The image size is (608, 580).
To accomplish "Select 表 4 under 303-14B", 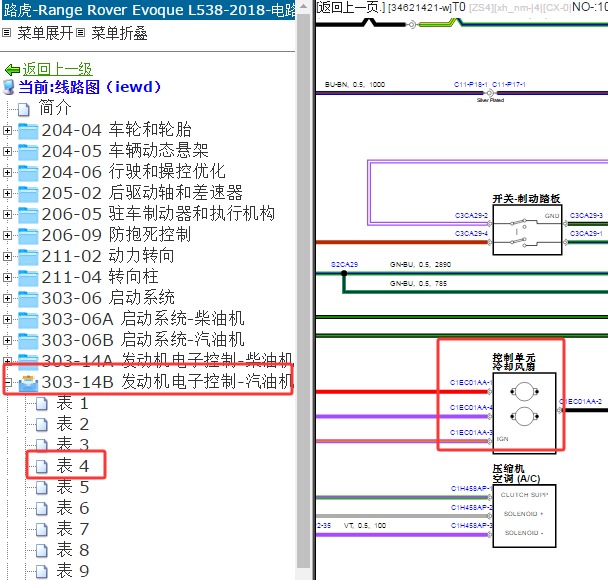I will (x=73, y=466).
